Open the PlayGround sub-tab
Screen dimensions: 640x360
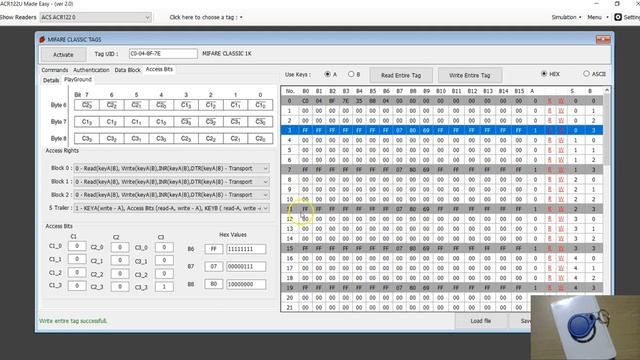(78, 80)
